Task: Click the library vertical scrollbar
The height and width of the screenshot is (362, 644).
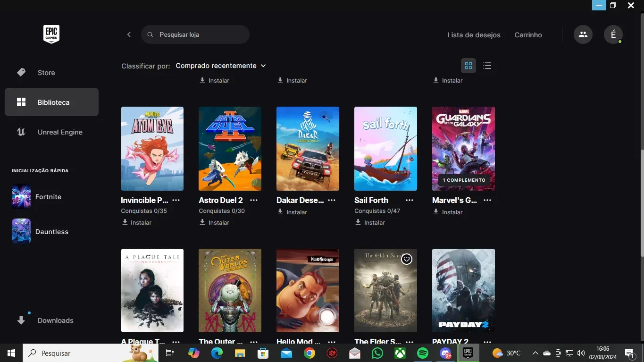Action: point(641,203)
